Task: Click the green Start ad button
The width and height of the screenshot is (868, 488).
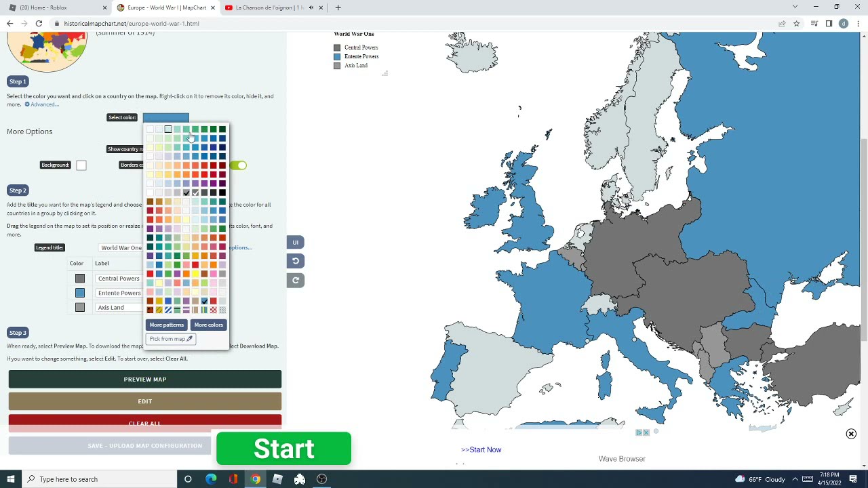Action: pos(284,449)
